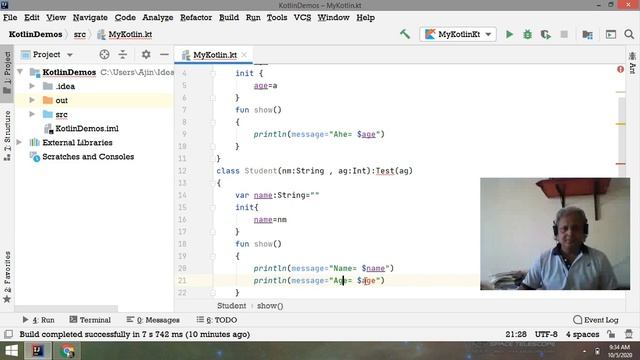Click src in navigation breadcrumb
The height and width of the screenshot is (360, 640).
[x=80, y=34]
